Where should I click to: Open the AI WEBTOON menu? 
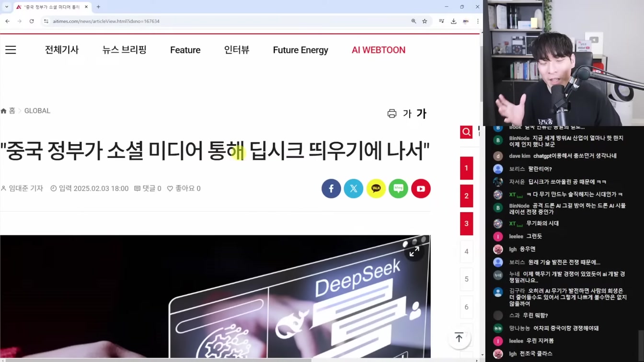[x=379, y=50]
